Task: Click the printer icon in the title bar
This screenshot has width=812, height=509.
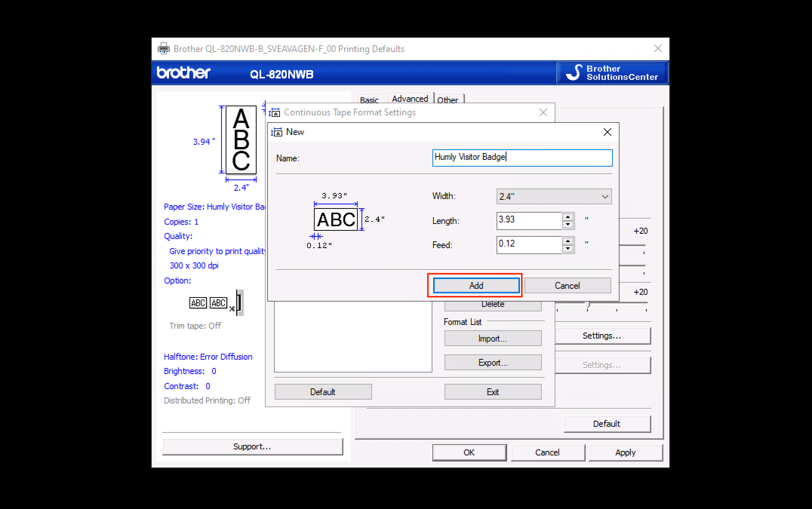Action: coord(163,49)
